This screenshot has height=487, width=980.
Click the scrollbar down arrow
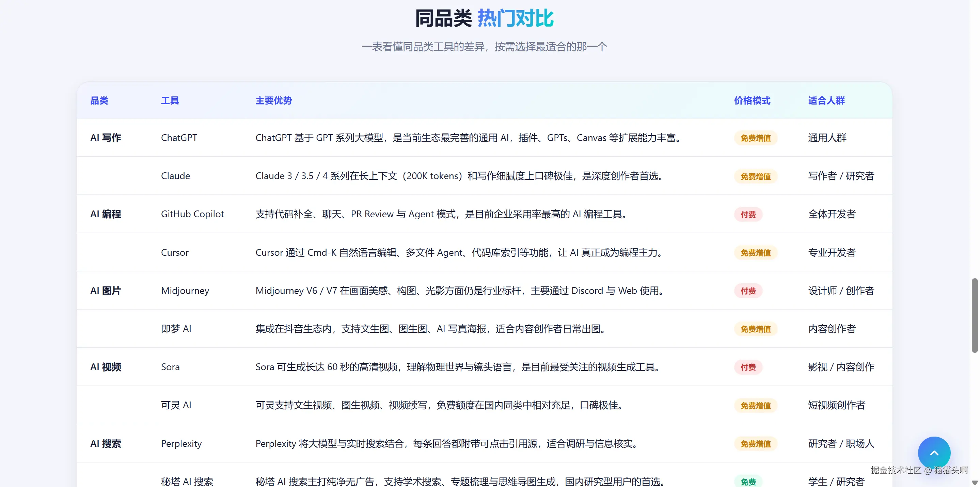point(974,483)
